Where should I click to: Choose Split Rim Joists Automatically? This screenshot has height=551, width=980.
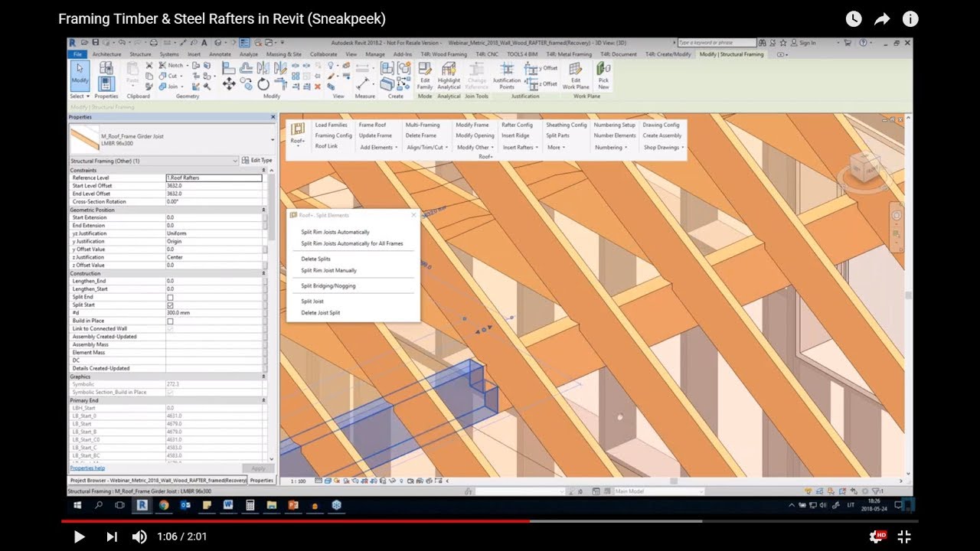[335, 232]
